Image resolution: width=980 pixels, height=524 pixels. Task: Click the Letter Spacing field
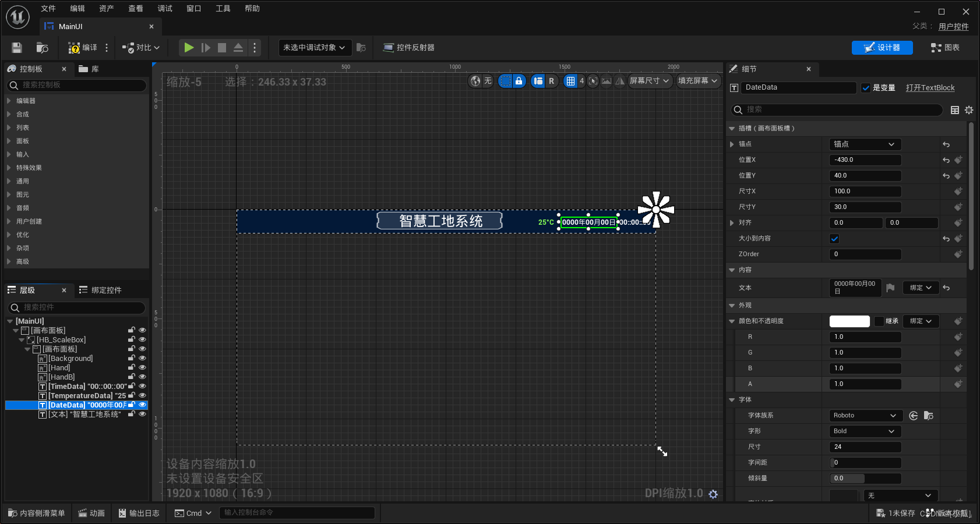865,463
